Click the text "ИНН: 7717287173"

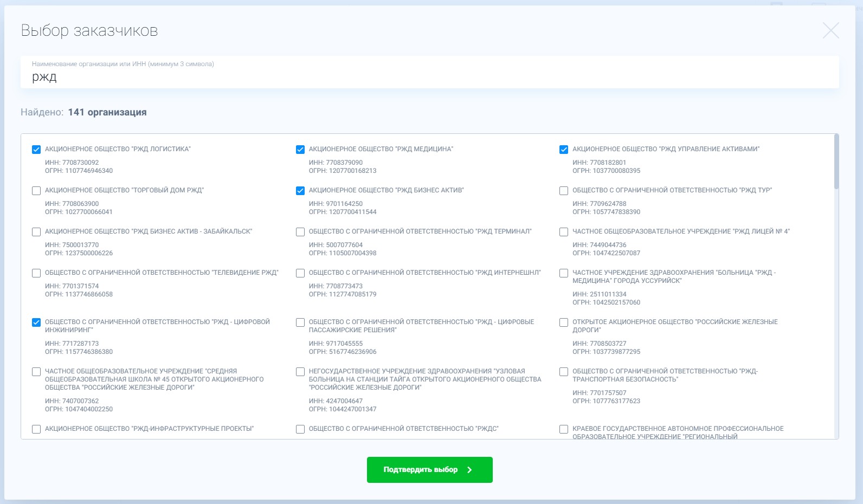(72, 344)
